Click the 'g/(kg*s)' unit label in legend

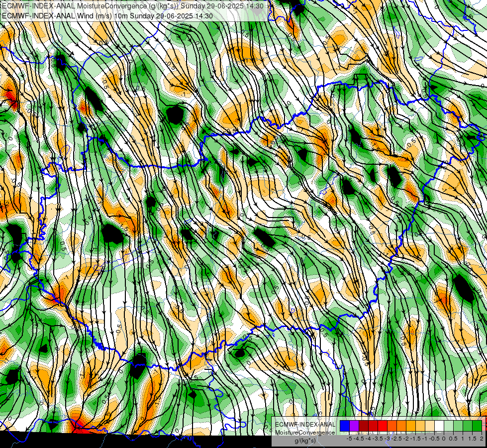[305, 441]
